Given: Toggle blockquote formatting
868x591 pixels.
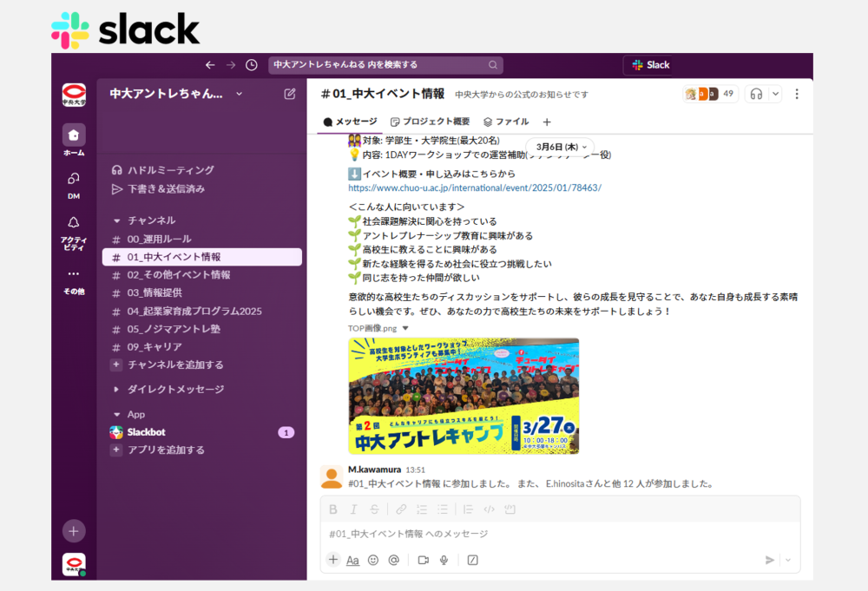Looking at the screenshot, I should click(x=468, y=509).
